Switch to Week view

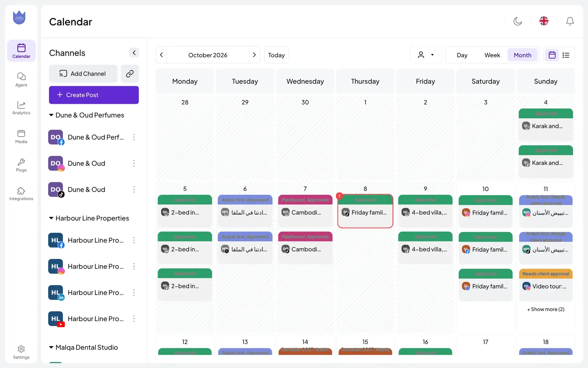[492, 55]
